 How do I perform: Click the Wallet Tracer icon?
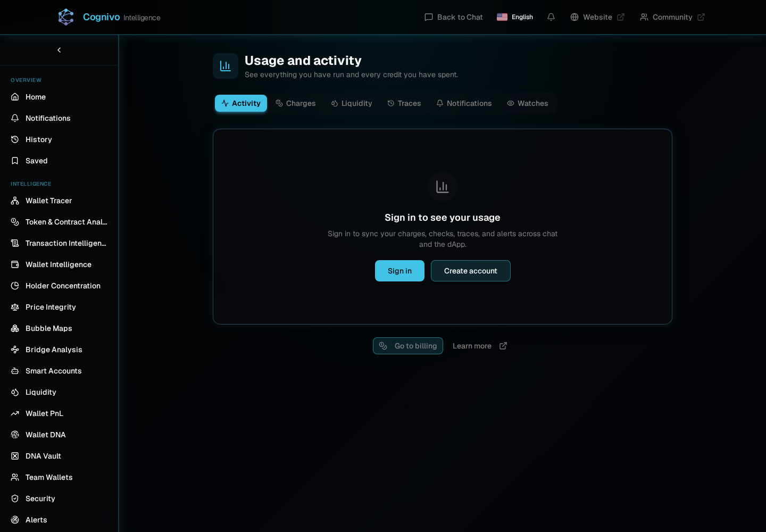(15, 201)
